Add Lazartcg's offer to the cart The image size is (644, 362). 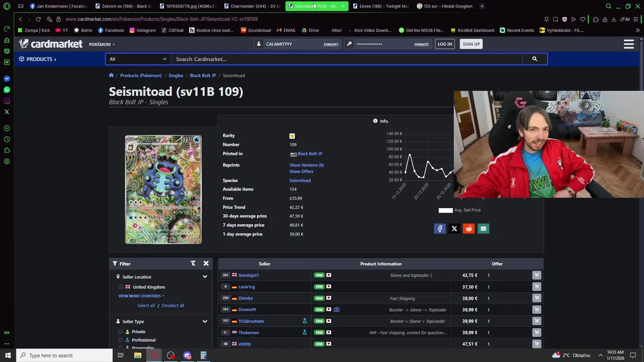click(x=537, y=287)
